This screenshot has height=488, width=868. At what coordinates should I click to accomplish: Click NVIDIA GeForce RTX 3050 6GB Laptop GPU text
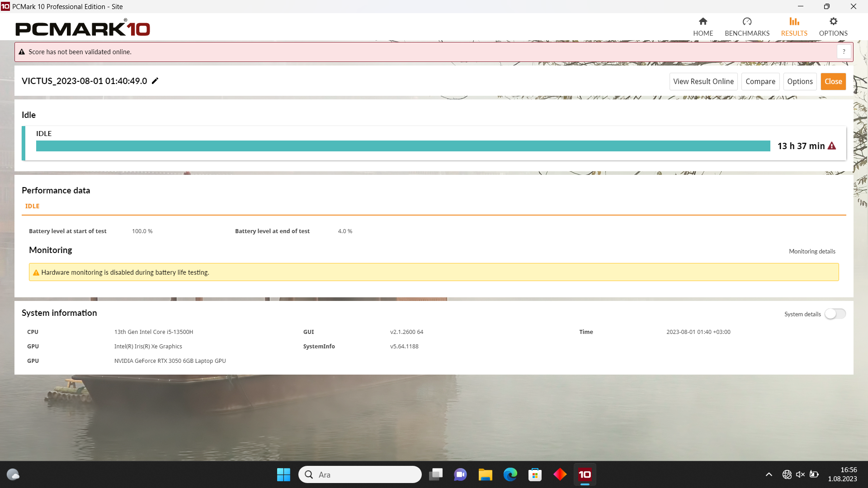[170, 361]
